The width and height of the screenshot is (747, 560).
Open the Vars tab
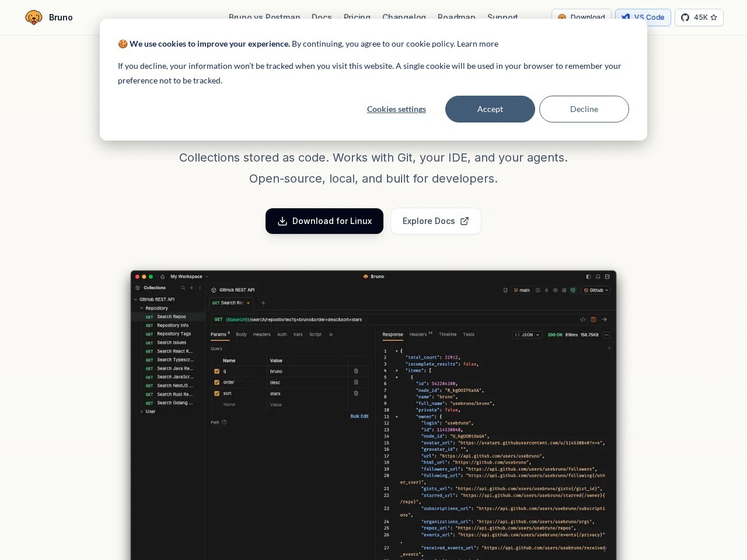click(x=298, y=334)
